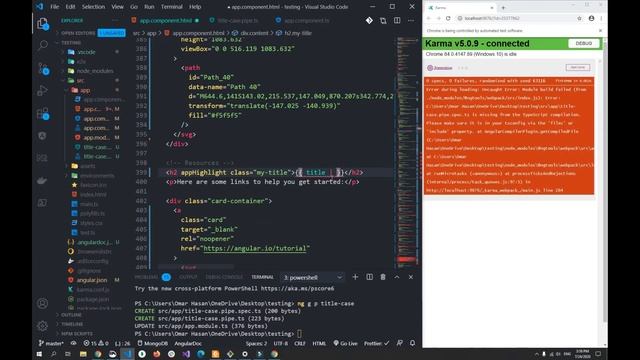Switch to the Output panel tab
This screenshot has height=360, width=640.
tap(188, 277)
